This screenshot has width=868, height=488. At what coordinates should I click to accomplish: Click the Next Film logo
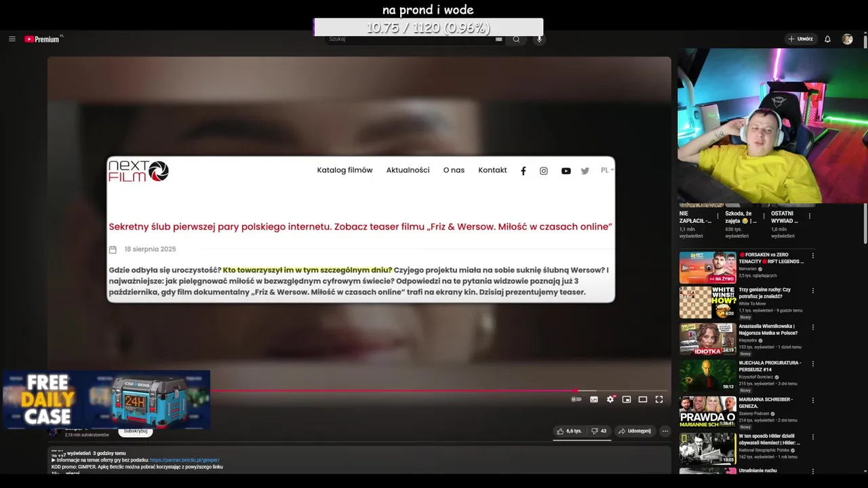point(138,171)
